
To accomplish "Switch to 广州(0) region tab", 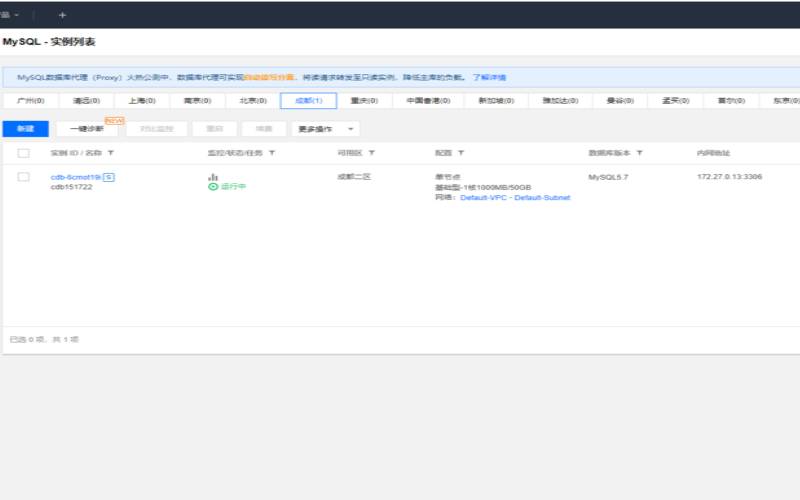I will 31,101.
